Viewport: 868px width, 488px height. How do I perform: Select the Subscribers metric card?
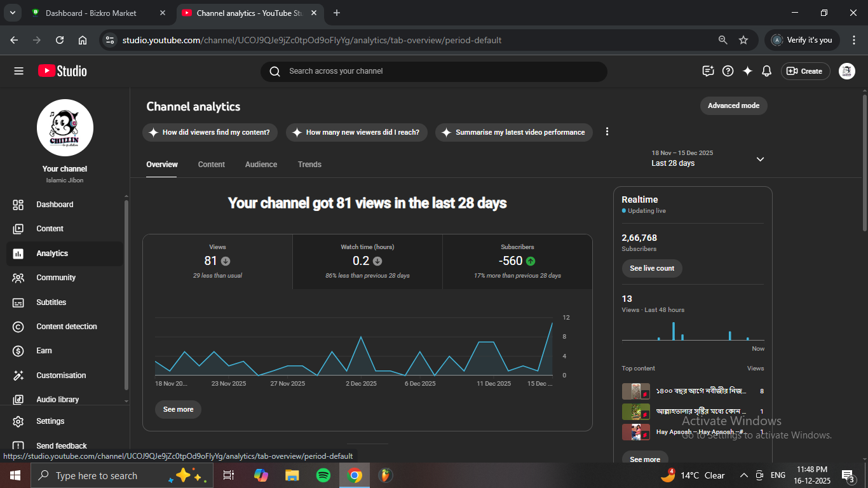[517, 262]
